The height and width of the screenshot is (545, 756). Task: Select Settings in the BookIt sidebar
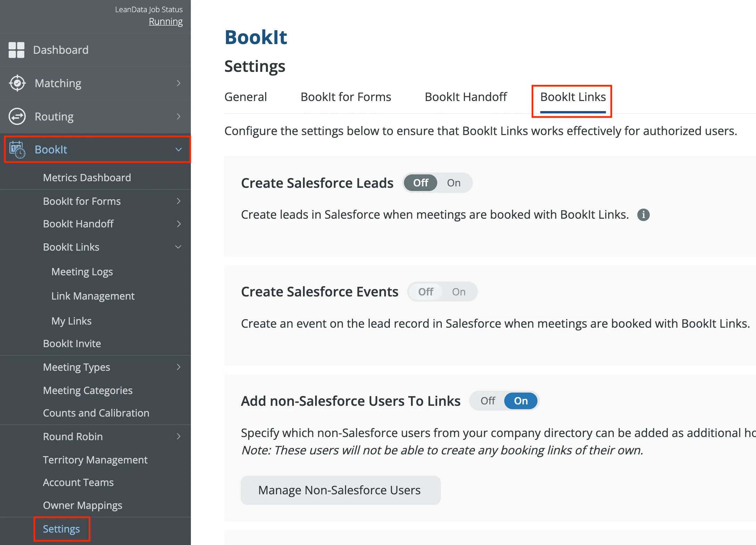point(61,529)
